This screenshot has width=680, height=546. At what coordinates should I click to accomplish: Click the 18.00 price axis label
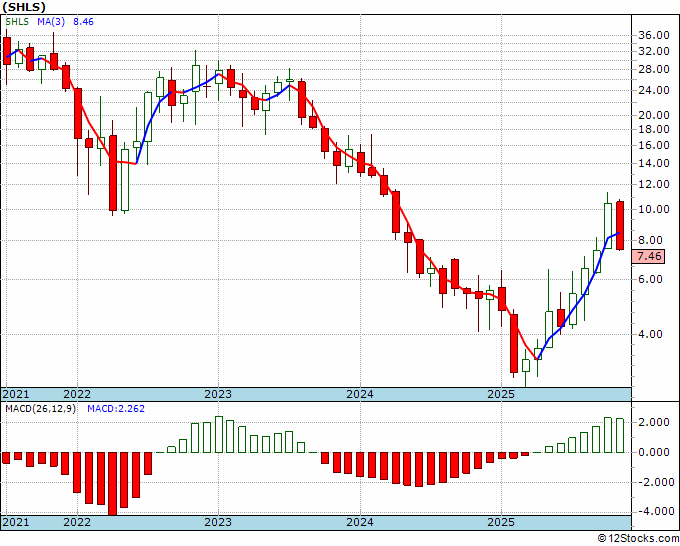(654, 129)
